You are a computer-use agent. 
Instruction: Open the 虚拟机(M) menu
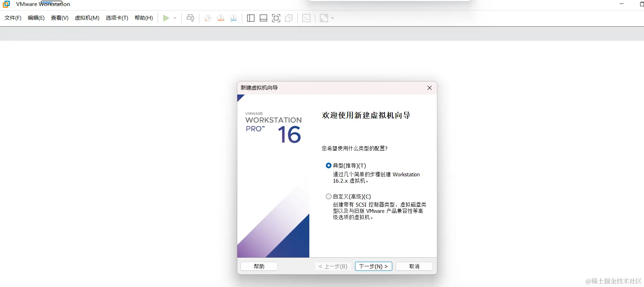tap(87, 18)
